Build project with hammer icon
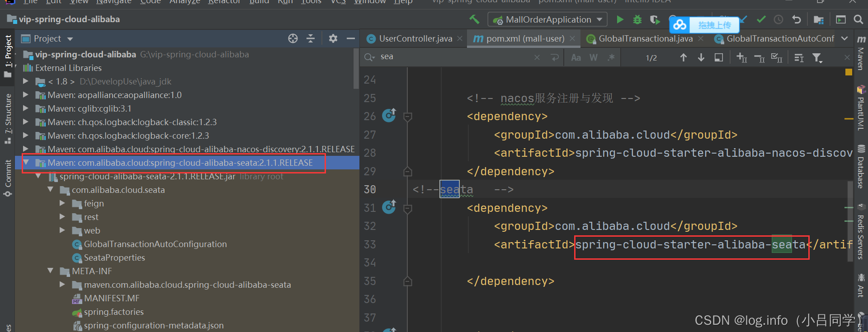Screen dimensions: 868x332 point(474,19)
